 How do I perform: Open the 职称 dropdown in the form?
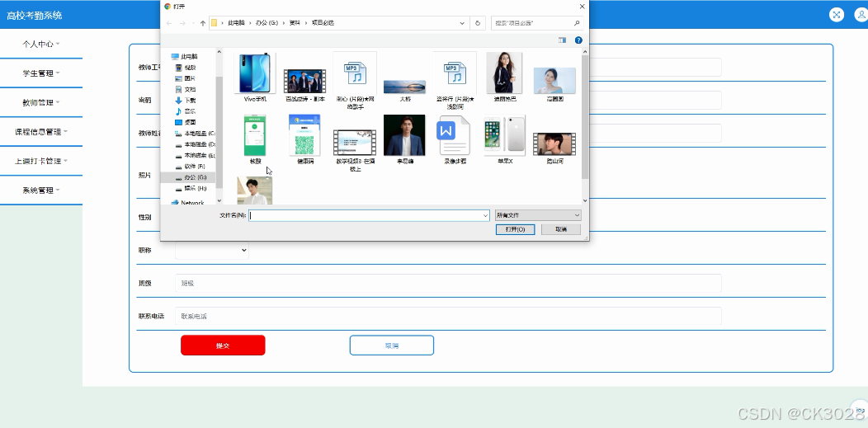(212, 251)
